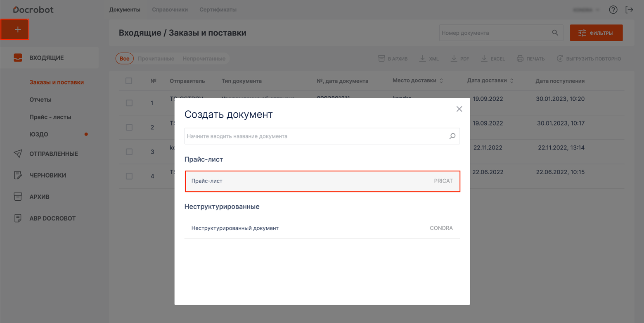Sort by Место доставки column arrows

tap(441, 81)
